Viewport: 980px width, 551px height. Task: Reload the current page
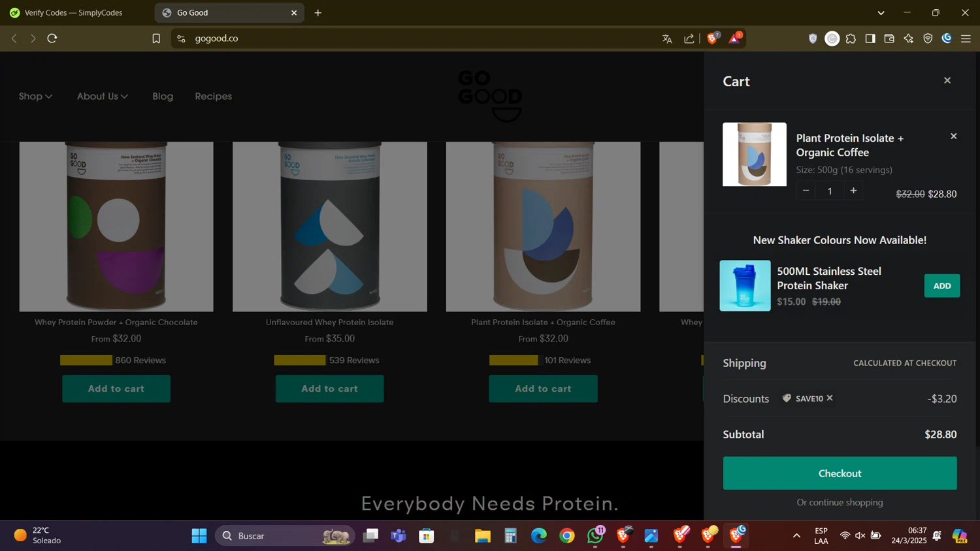[52, 39]
